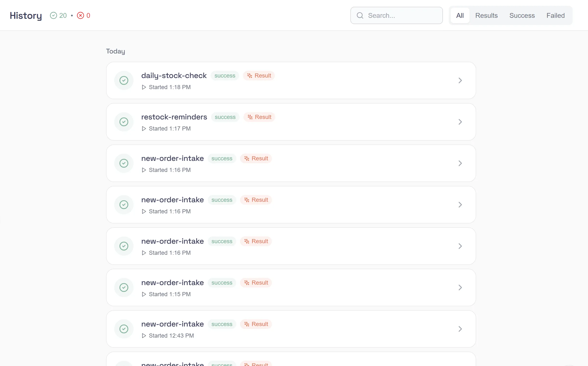Viewport: 588px width, 366px height.
Task: Focus the Search... input field
Action: click(x=396, y=15)
